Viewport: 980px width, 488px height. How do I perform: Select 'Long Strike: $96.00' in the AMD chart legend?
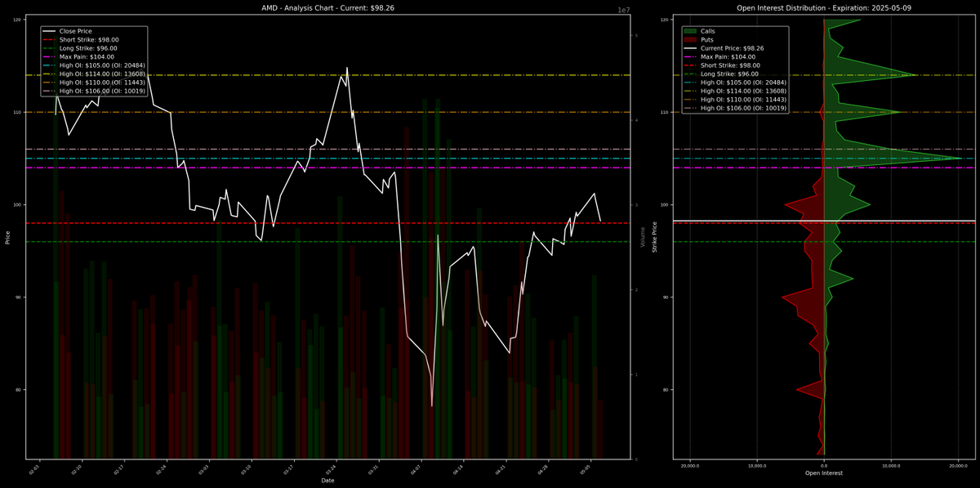tap(88, 48)
